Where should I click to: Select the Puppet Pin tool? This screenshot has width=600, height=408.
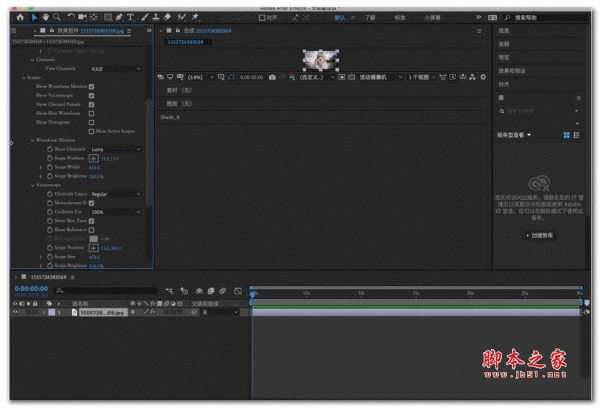tap(195, 17)
